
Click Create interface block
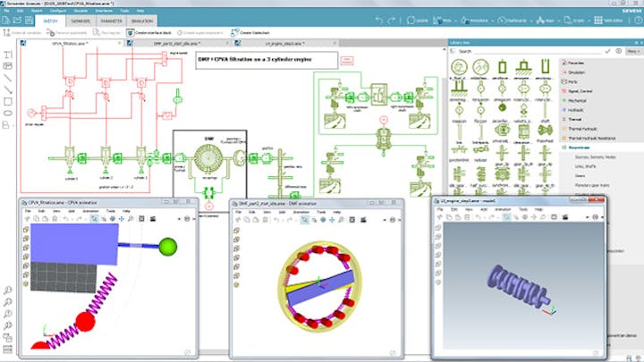148,32
